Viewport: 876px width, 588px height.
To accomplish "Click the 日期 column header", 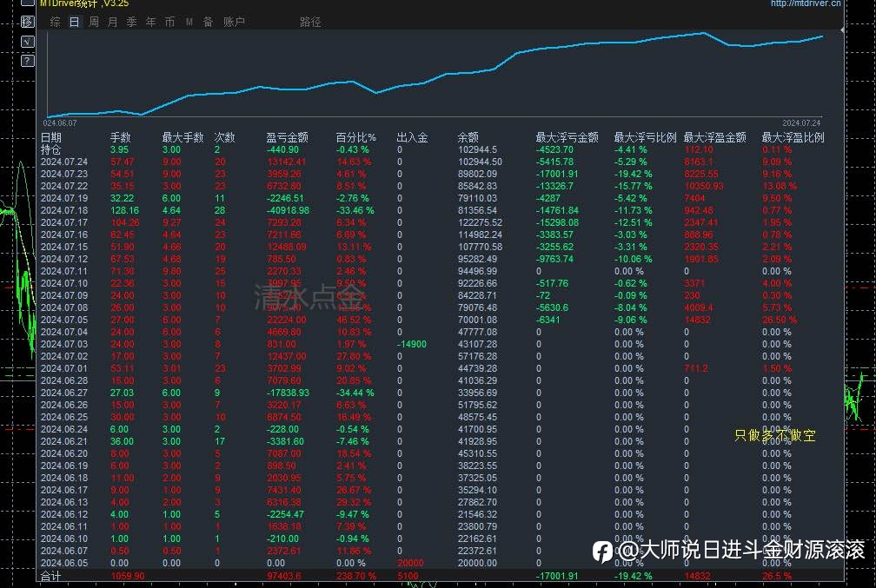I will point(50,137).
